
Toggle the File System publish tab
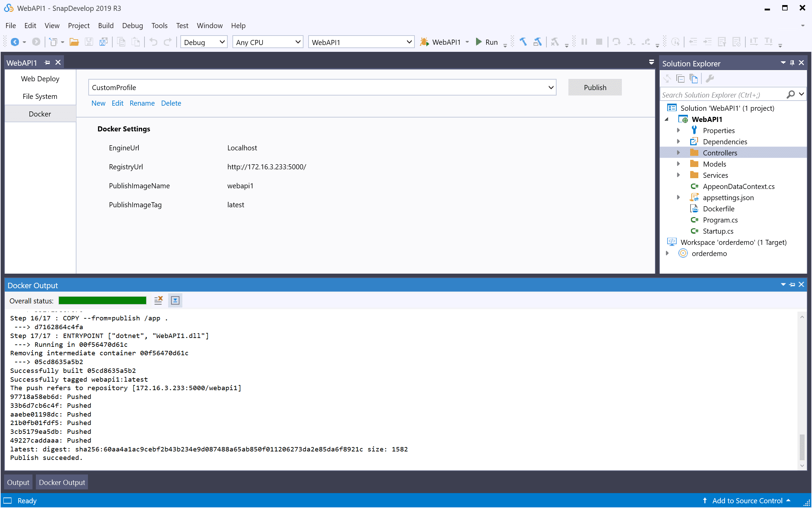(39, 96)
